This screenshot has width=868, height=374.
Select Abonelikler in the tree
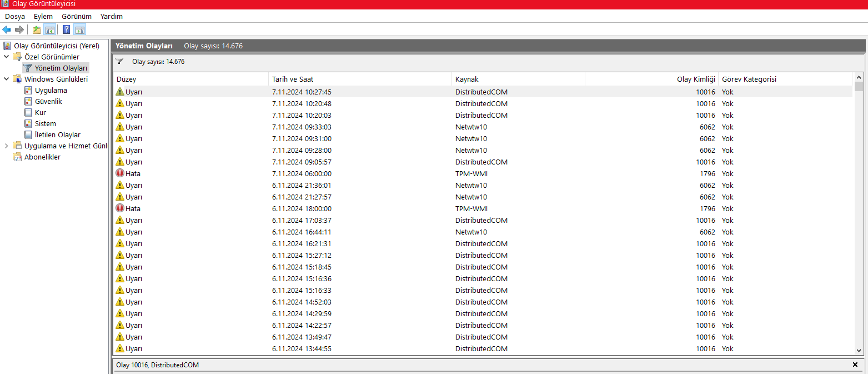pyautogui.click(x=43, y=157)
